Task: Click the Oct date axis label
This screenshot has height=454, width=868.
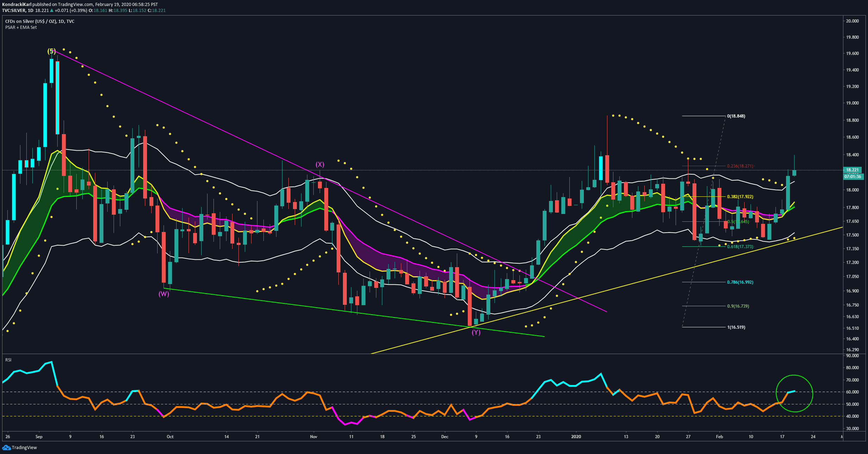Action: (x=170, y=437)
